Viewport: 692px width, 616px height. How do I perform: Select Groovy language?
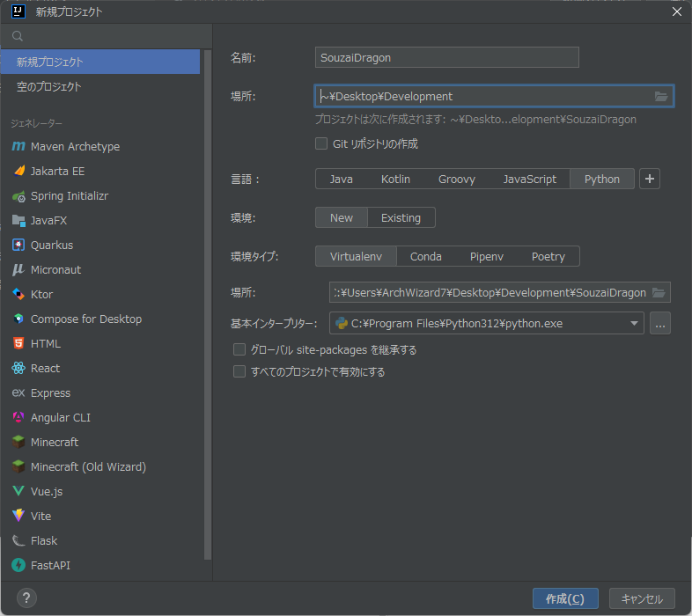(x=457, y=179)
